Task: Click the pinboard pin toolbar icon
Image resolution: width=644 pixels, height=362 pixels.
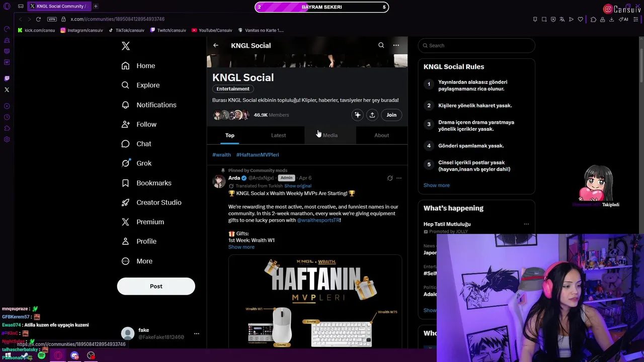Action: [x=535, y=19]
